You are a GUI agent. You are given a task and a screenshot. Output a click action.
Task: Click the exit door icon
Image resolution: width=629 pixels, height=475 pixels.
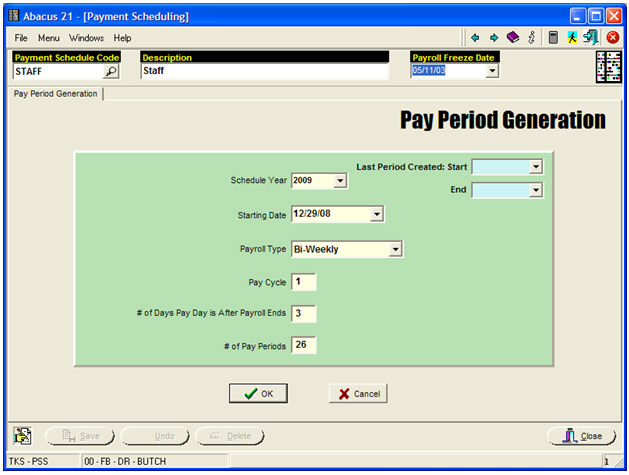point(591,37)
